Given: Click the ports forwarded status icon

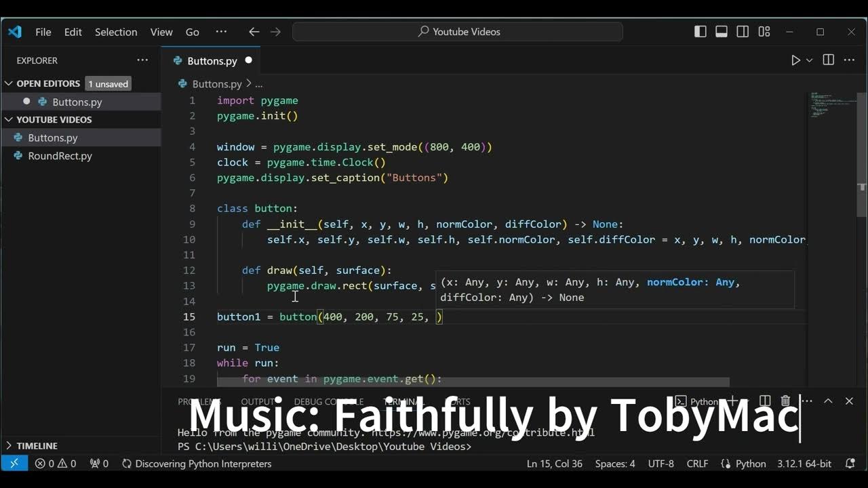Looking at the screenshot, I should point(99,464).
